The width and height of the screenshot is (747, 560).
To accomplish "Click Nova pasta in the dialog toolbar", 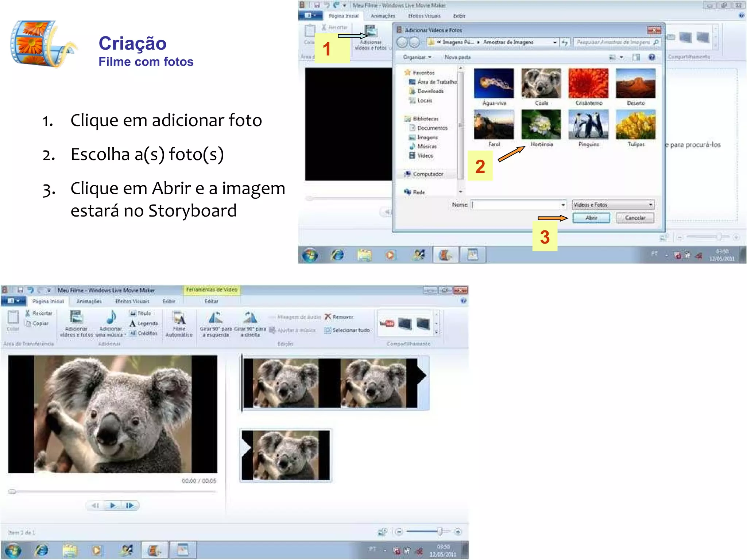I will click(x=457, y=57).
